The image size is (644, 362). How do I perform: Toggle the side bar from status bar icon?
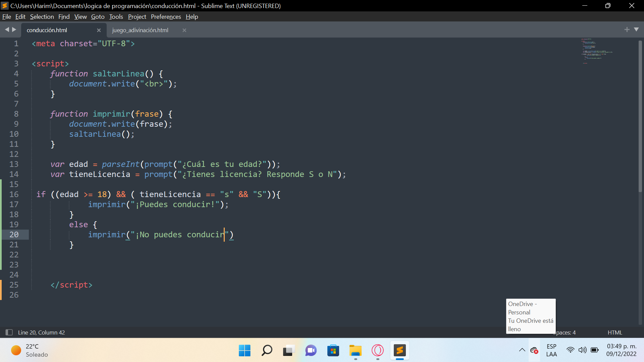9,332
